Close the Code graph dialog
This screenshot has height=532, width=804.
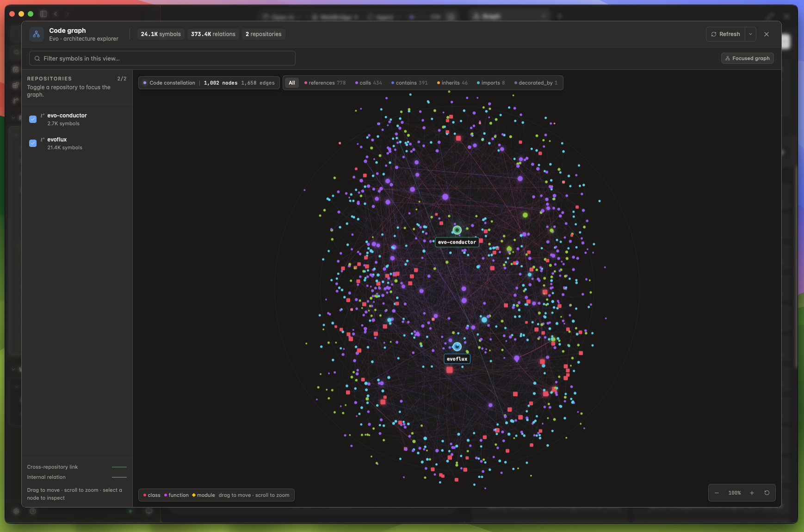click(x=767, y=34)
